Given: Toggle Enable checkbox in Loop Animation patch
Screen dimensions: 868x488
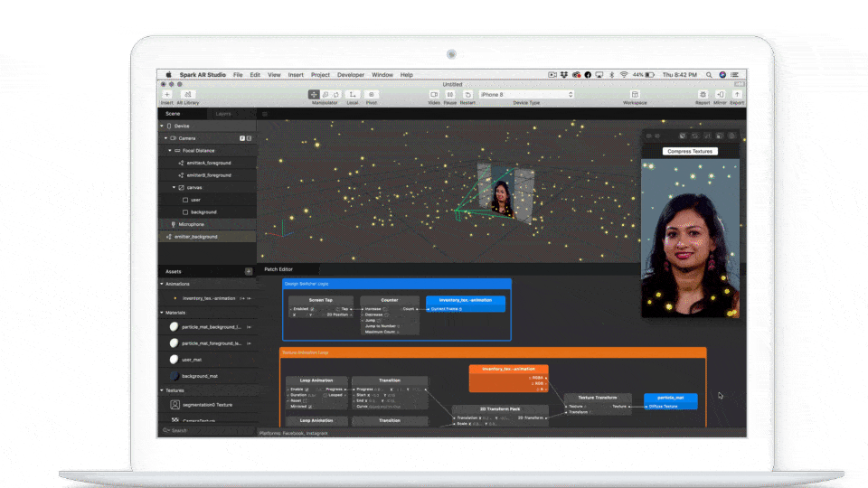Looking at the screenshot, I should [307, 389].
